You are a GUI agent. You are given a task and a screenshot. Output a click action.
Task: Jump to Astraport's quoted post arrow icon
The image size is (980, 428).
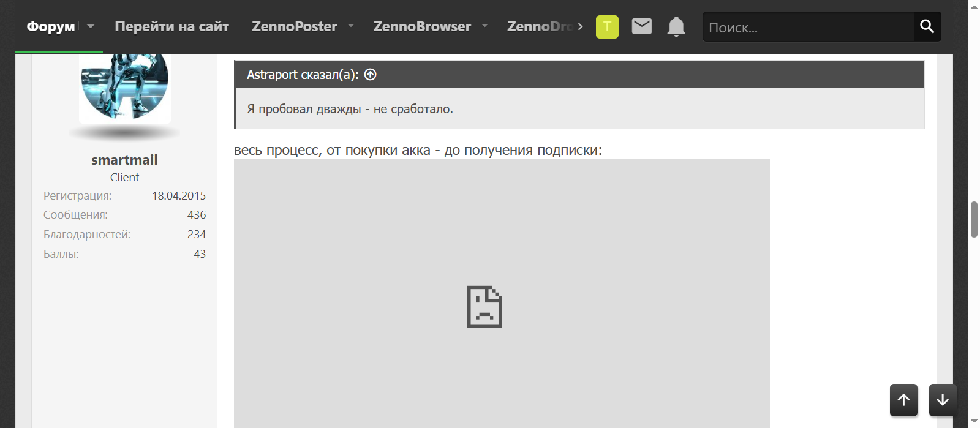[x=371, y=75]
